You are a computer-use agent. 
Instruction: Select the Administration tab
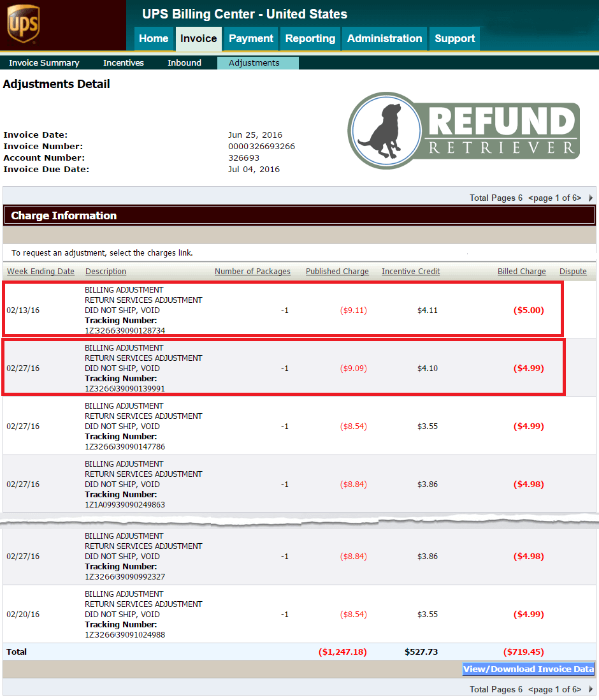coord(384,39)
